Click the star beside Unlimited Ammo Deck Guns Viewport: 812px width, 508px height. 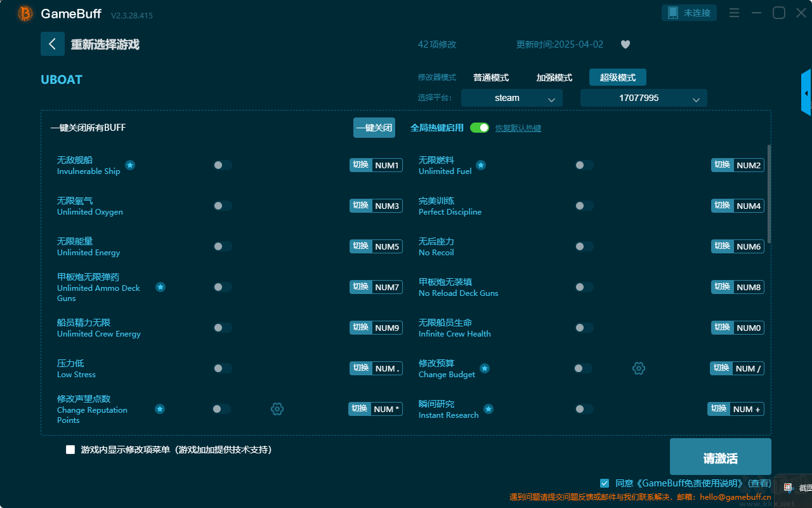[x=160, y=287]
